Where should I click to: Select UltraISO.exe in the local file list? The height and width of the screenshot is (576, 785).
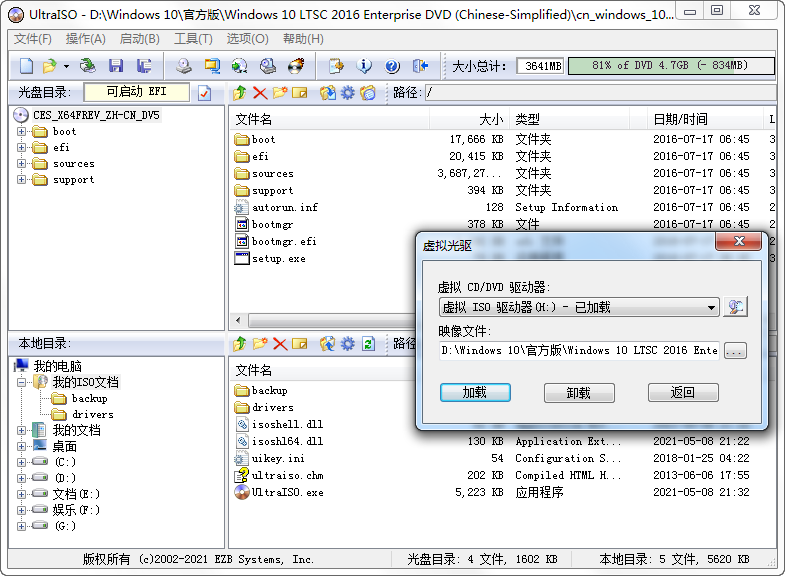279,493
